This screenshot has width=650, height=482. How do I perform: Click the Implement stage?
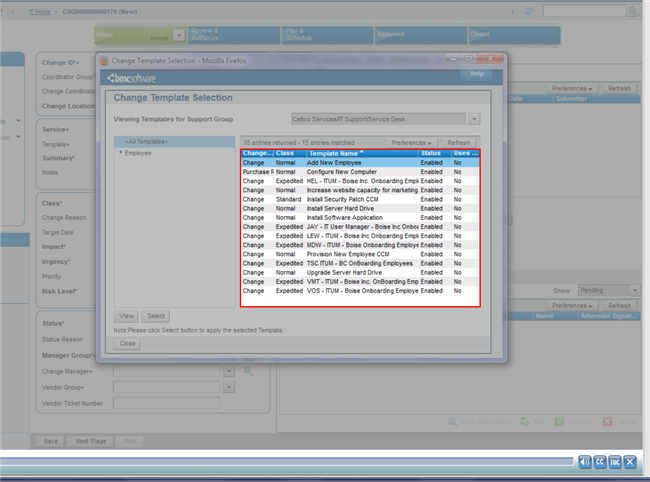point(421,35)
